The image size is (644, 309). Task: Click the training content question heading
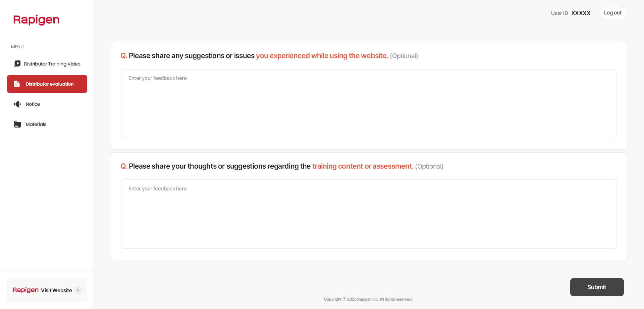click(282, 166)
